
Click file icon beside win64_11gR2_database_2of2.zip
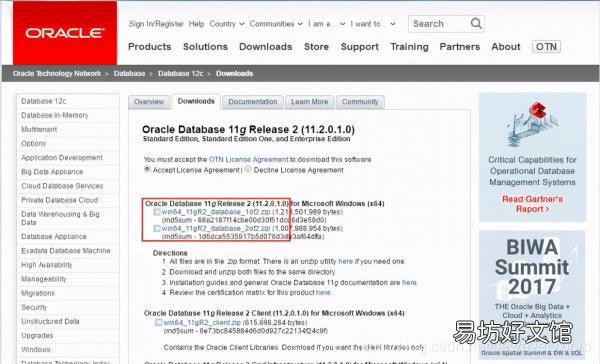(157, 228)
